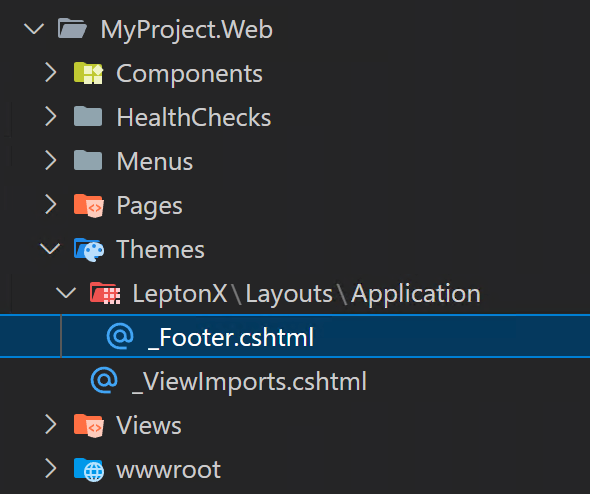This screenshot has height=494, width=590.
Task: Click the gray Menus folder icon
Action: click(88, 160)
